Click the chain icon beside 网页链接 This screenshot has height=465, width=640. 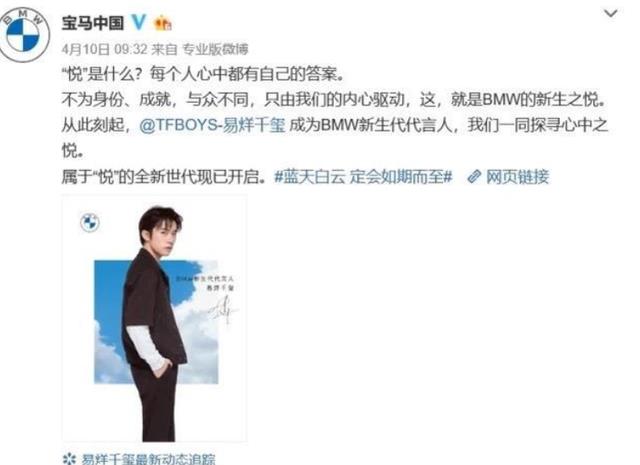coord(474,177)
